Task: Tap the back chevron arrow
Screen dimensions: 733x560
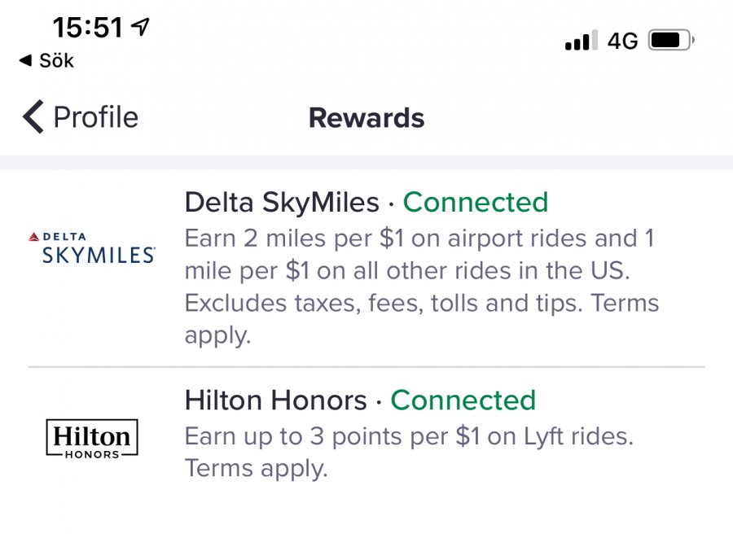Action: [33, 117]
